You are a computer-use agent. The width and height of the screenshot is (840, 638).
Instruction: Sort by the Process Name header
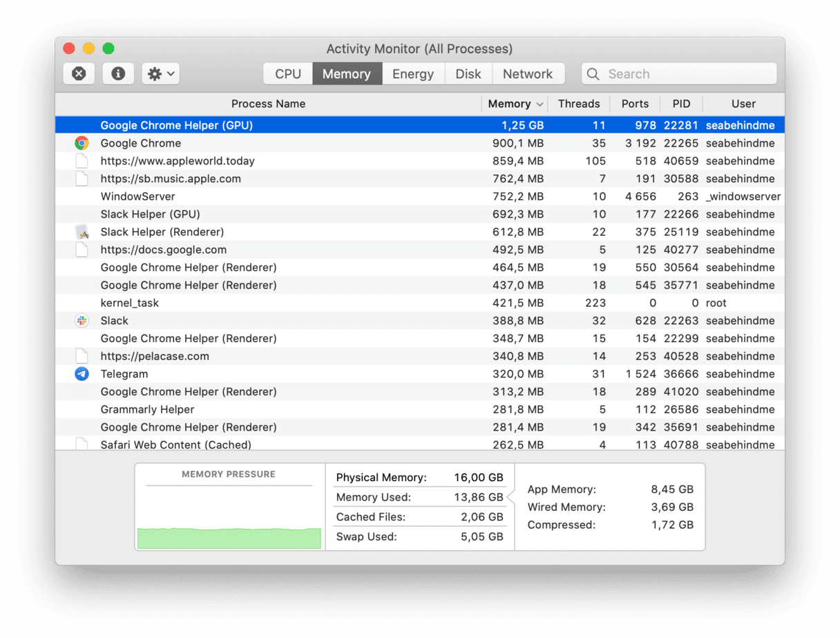point(268,104)
